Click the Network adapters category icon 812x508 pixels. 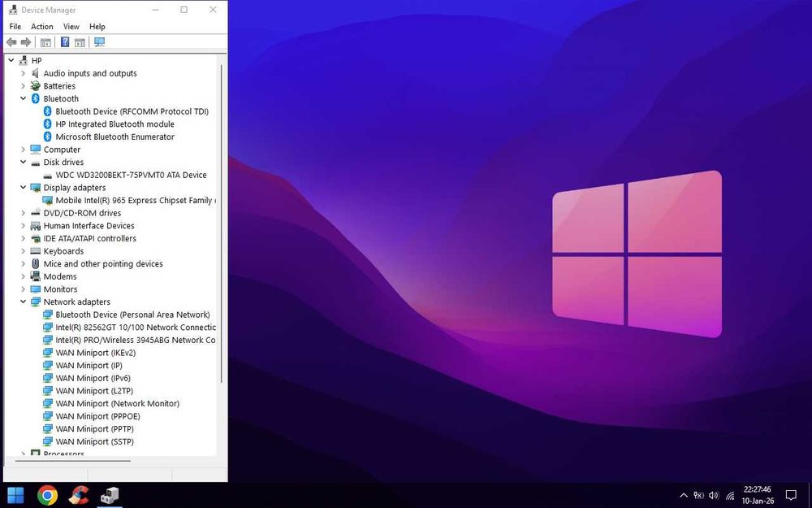point(35,302)
